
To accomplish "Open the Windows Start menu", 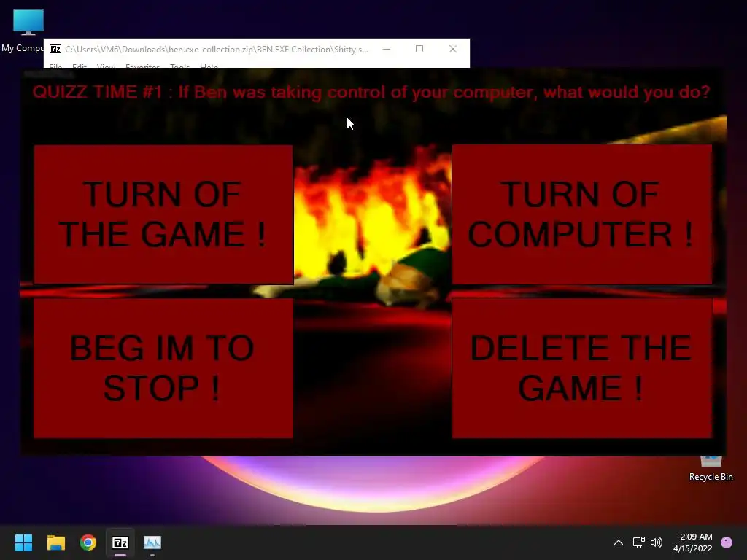I will point(23,542).
